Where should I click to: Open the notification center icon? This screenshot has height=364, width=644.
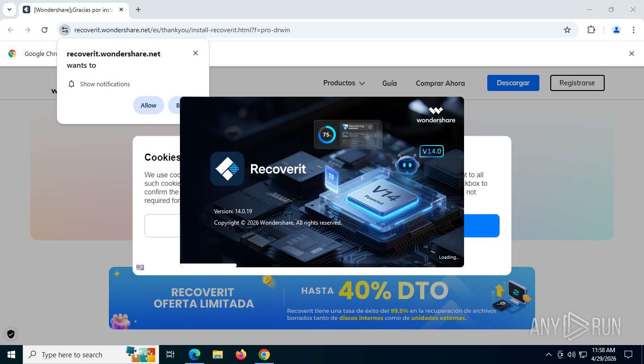[628, 355]
